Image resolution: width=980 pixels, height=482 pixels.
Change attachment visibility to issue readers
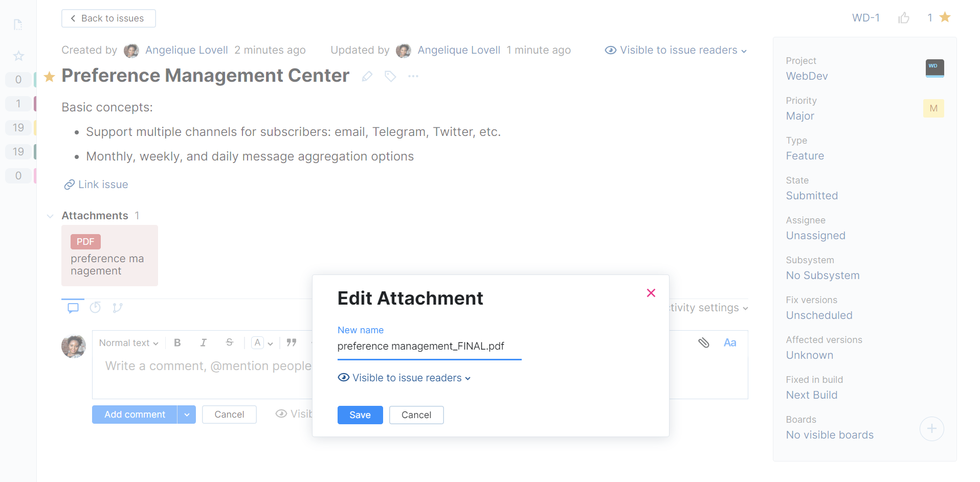tap(404, 378)
